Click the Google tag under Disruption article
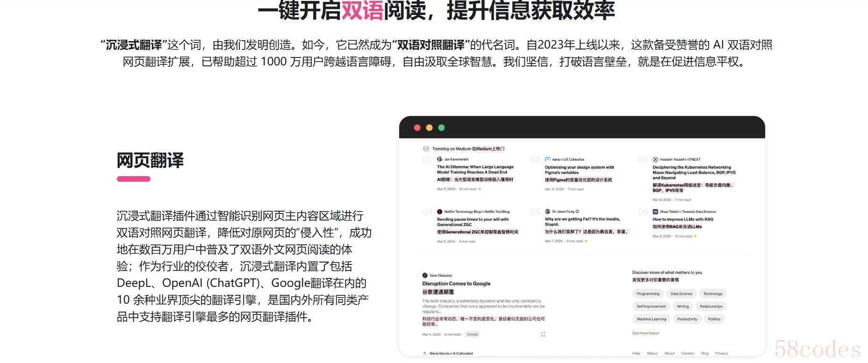Screen dimensions: 868x363 point(473,335)
